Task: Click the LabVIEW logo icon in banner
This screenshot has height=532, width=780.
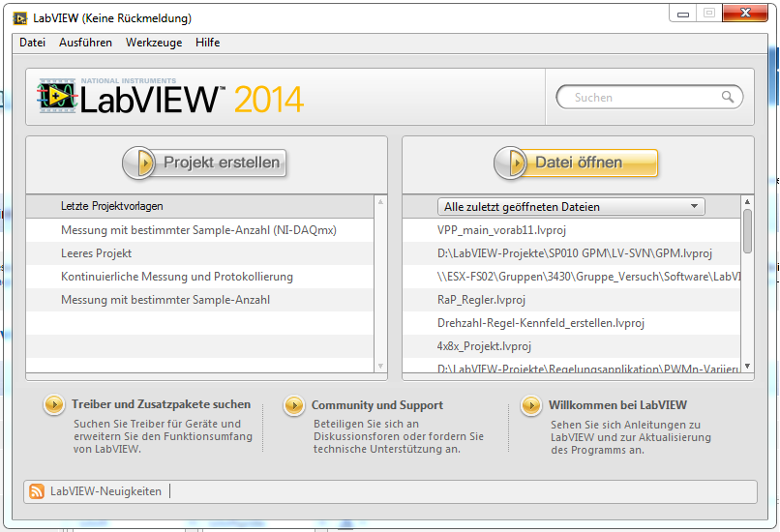Action: pos(57,96)
